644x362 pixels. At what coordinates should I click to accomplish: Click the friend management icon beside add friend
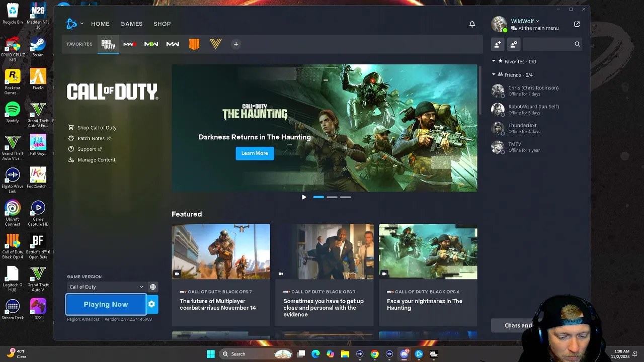pyautogui.click(x=514, y=44)
